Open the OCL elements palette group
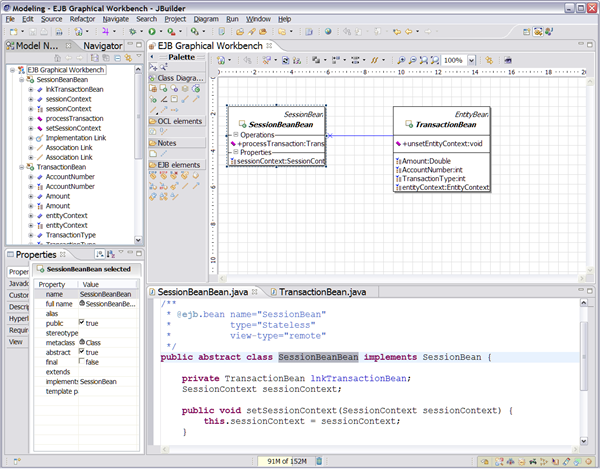This screenshot has width=600, height=469. click(x=180, y=121)
